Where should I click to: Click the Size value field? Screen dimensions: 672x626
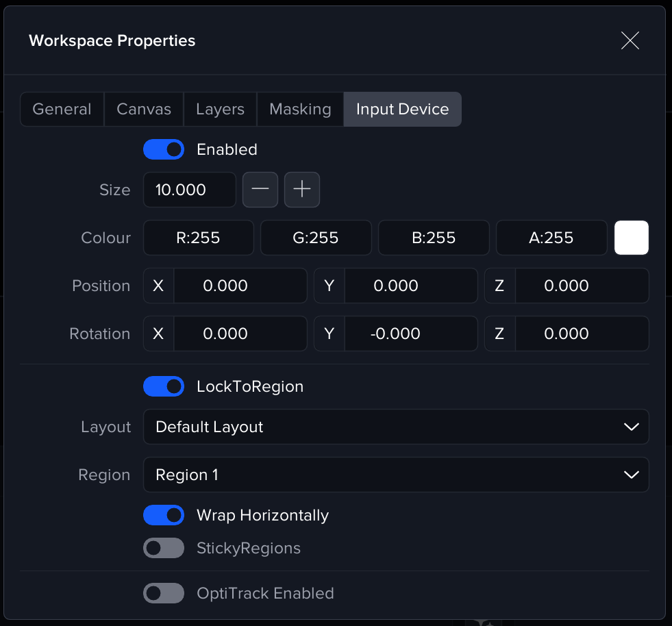coord(189,190)
